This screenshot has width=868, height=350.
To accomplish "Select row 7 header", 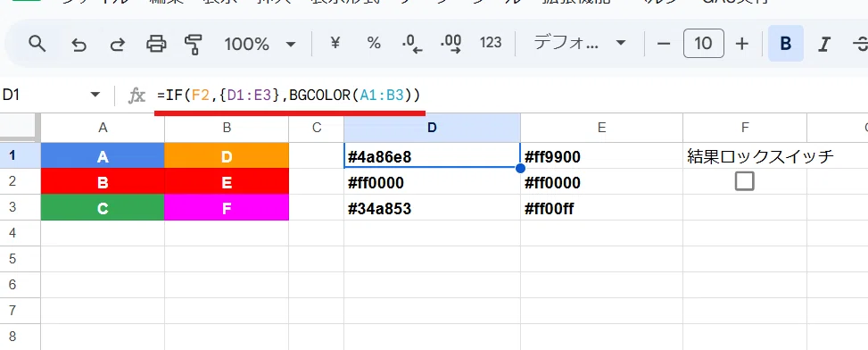I will pyautogui.click(x=20, y=311).
